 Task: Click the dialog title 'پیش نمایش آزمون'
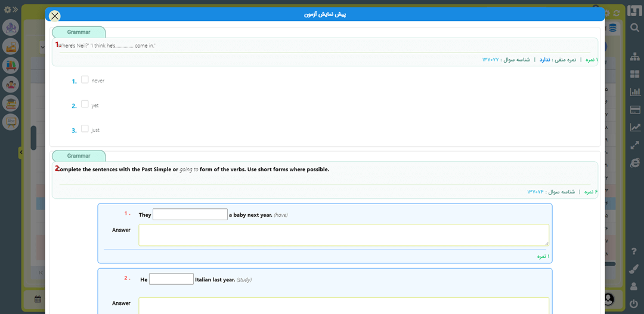(326, 14)
